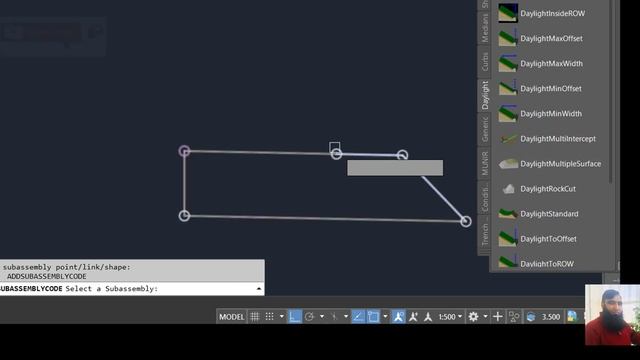640x360 pixels.
Task: Expand the command line history arrow
Action: 259,289
